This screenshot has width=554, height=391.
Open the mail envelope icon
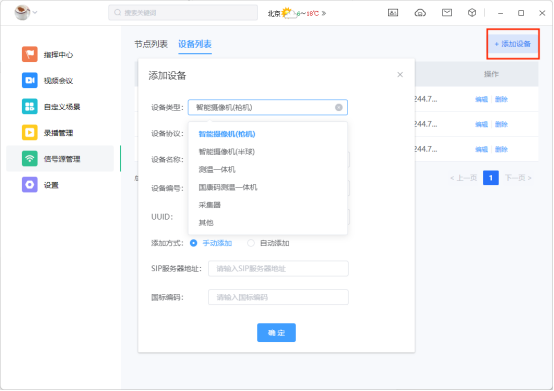point(447,13)
